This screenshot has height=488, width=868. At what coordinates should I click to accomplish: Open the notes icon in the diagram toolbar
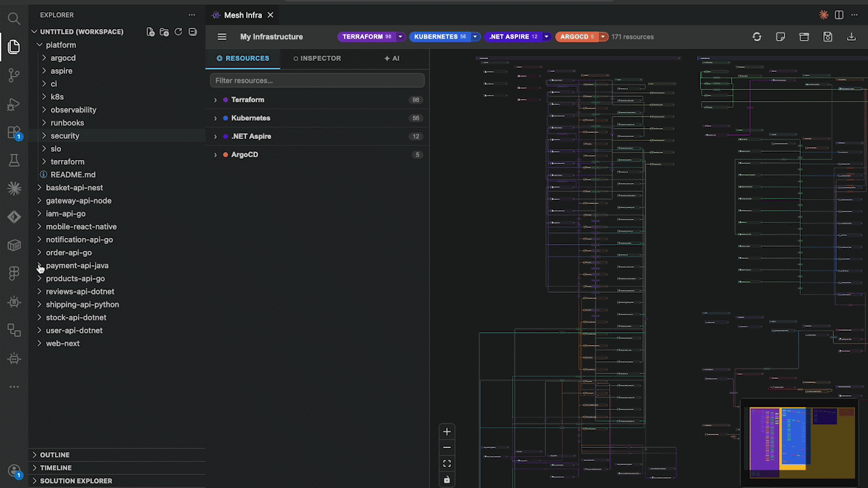[x=781, y=37]
